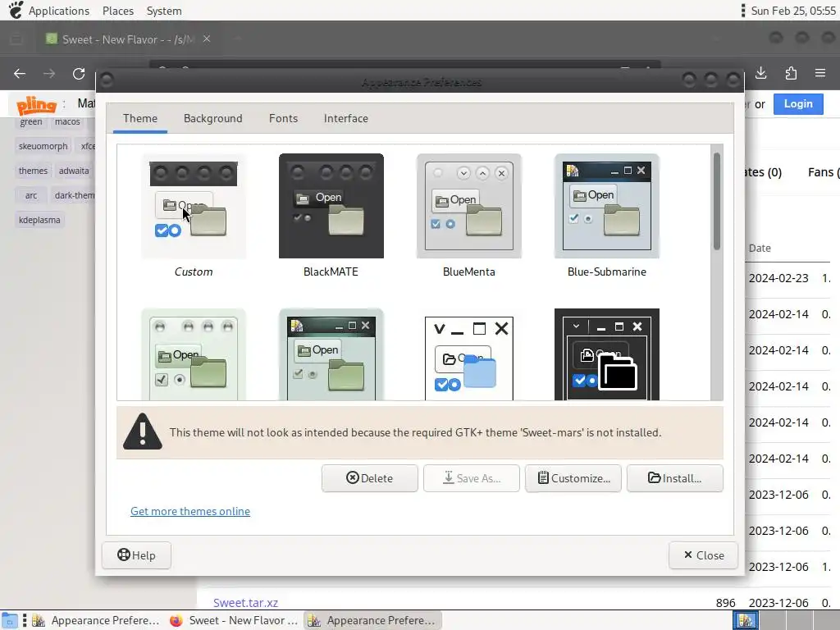Click the clock Sun Feb 25, 05:55
This screenshot has width=840, height=630.
(x=793, y=11)
